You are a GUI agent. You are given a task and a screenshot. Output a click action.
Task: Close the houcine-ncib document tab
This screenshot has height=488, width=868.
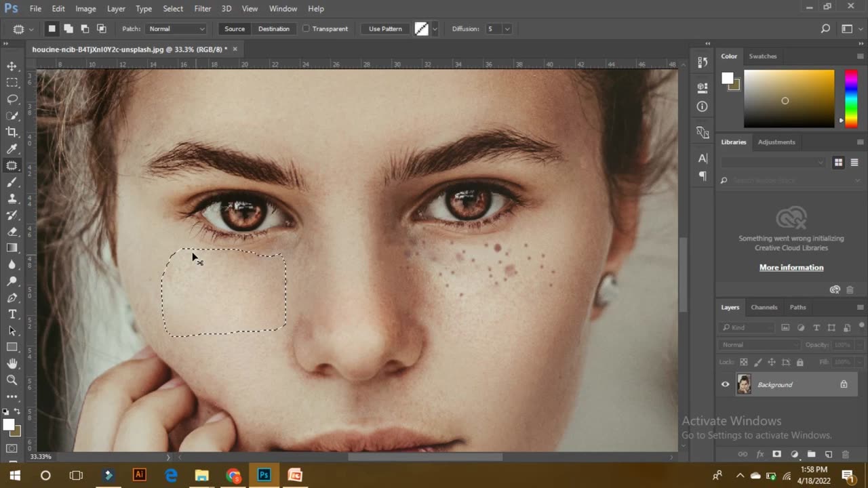click(x=235, y=49)
